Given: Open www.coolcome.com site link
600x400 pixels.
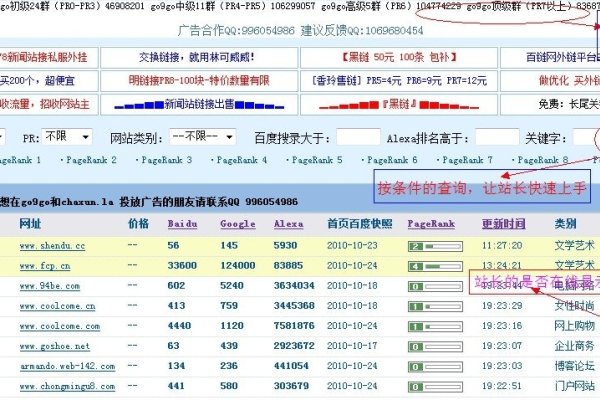Looking at the screenshot, I should pyautogui.click(x=60, y=326).
